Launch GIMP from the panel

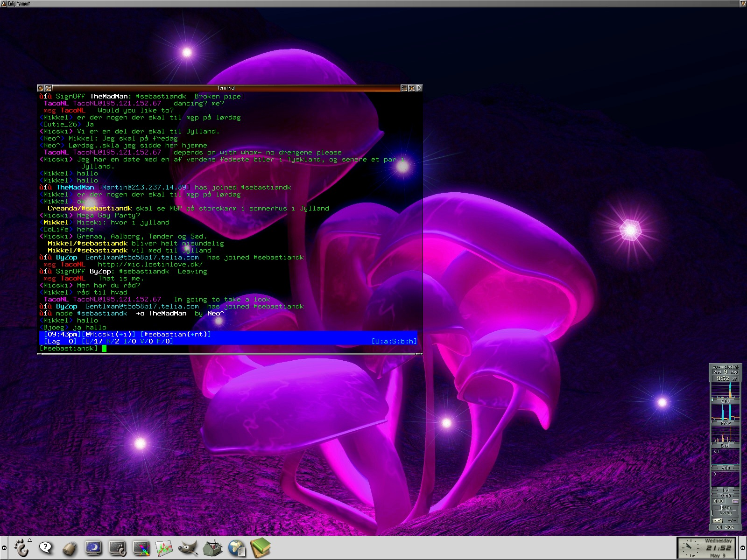188,548
